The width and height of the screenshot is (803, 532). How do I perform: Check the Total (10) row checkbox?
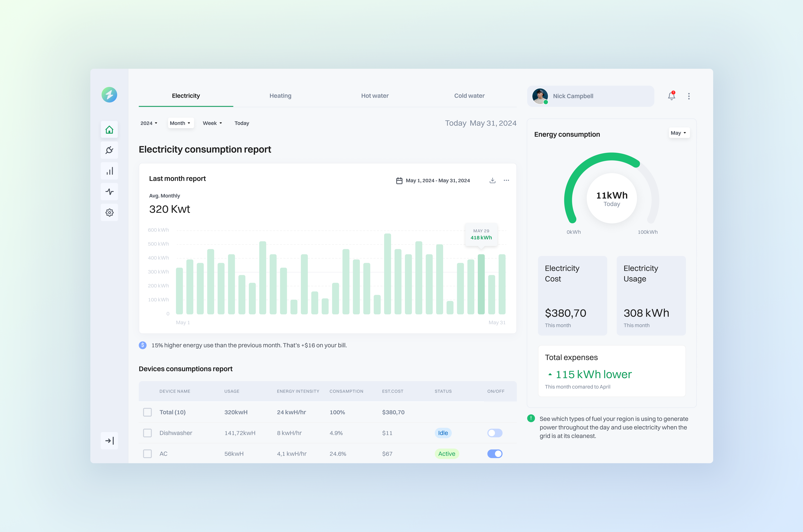[148, 412]
